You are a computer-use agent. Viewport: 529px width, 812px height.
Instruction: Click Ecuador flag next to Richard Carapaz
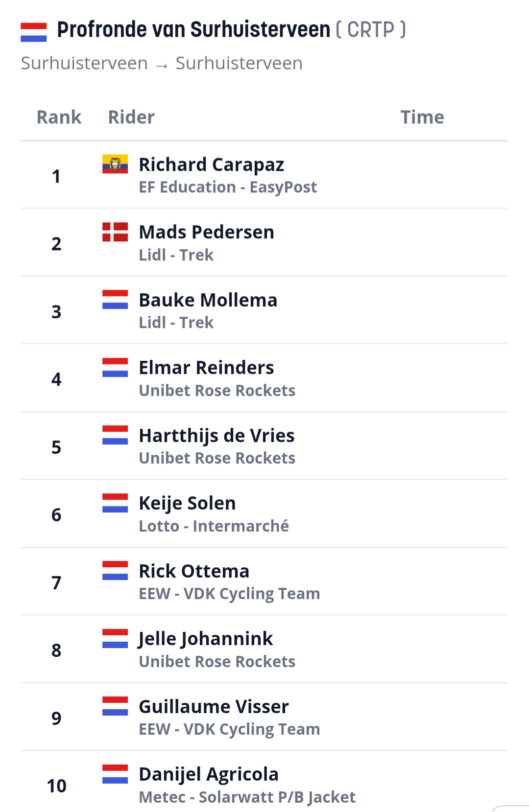[115, 164]
